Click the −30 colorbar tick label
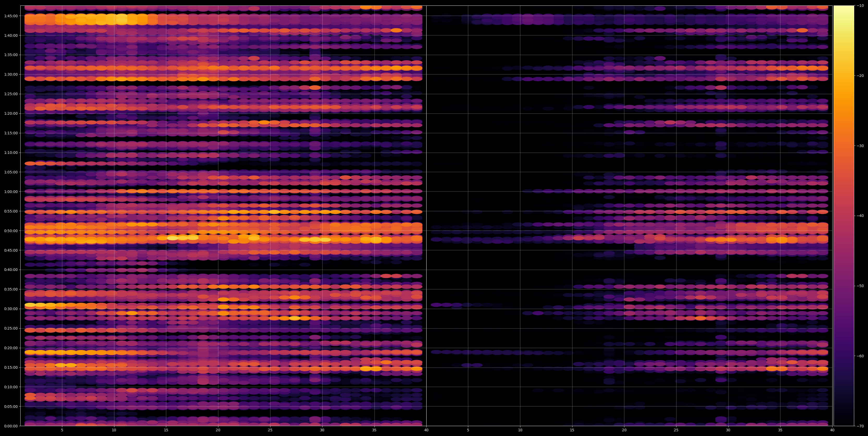 (860, 146)
